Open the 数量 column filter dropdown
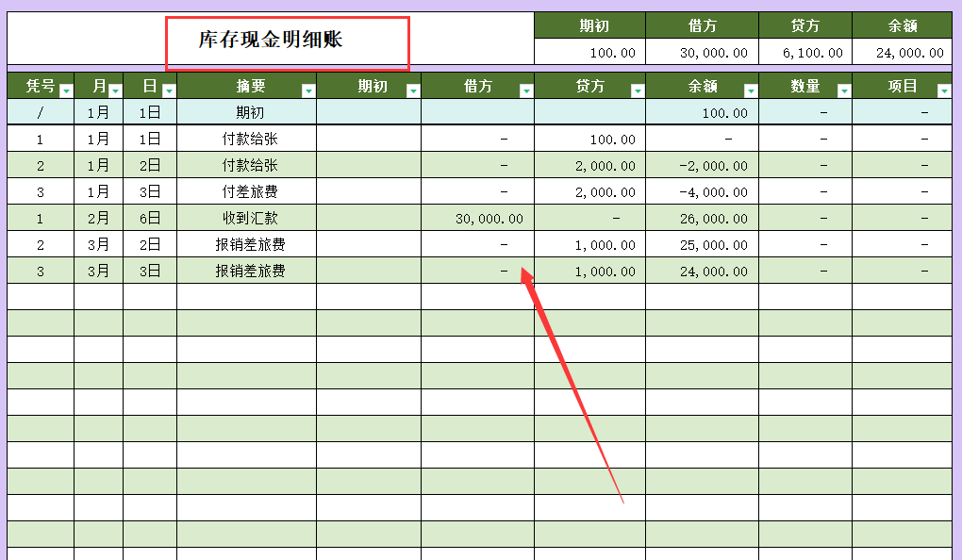Viewport: 962px width, 560px height. 845,91
